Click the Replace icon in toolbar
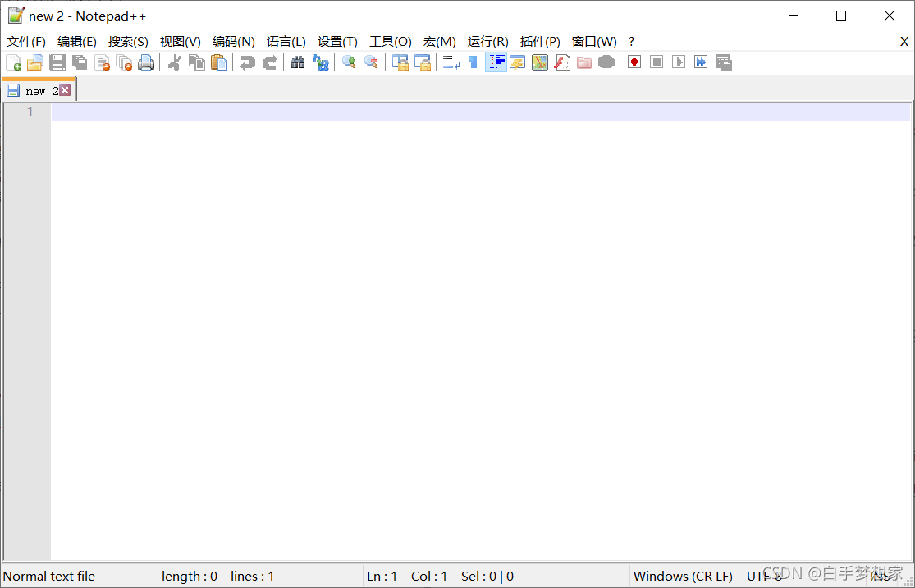This screenshot has height=588, width=915. tap(321, 62)
